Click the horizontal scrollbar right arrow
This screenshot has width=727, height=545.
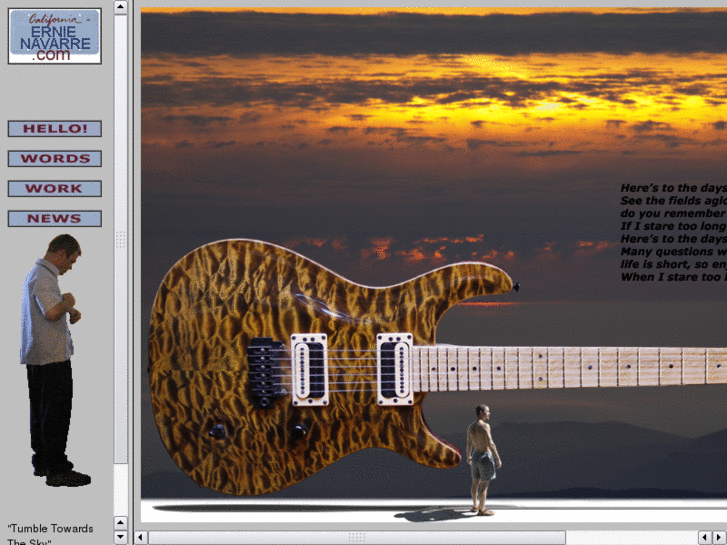pos(720,538)
